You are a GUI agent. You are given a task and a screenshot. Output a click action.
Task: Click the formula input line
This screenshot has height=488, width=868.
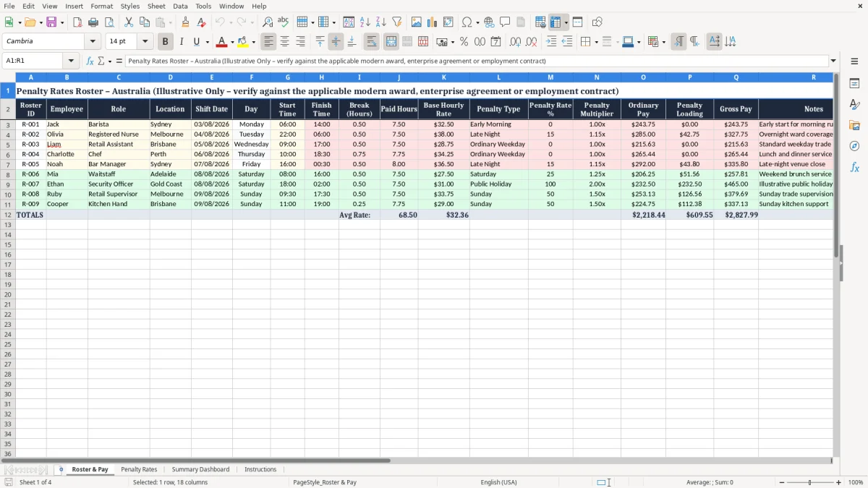(x=477, y=61)
